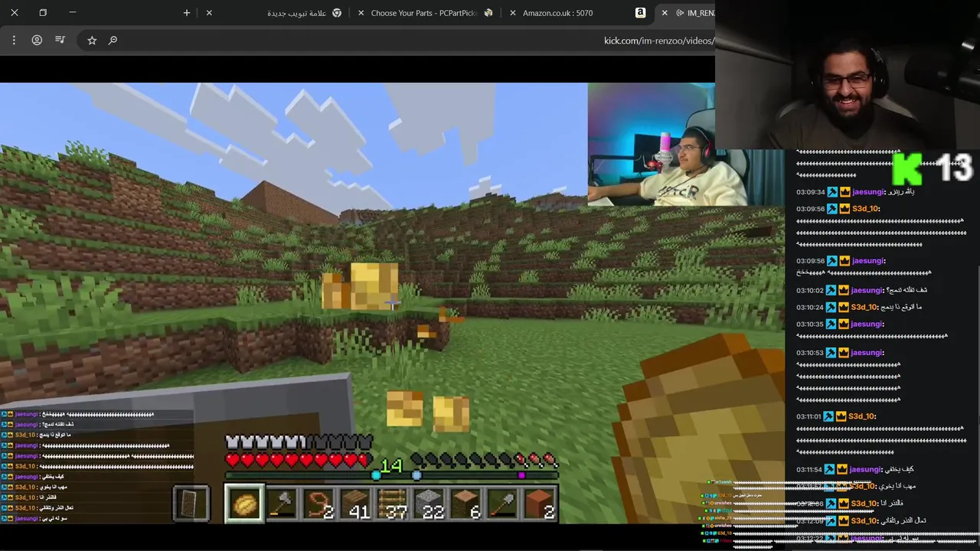Open S3d_10 username at 03:11:01

[x=861, y=416]
